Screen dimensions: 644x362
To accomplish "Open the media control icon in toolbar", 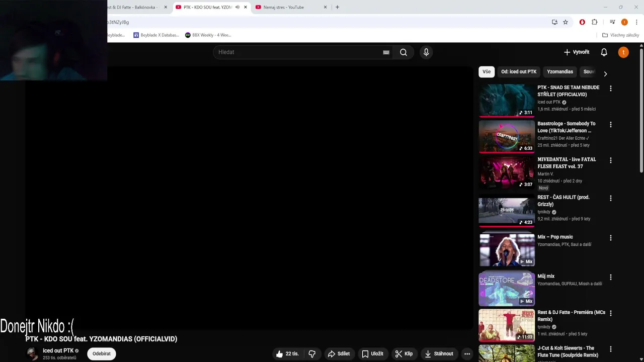I will (x=612, y=22).
